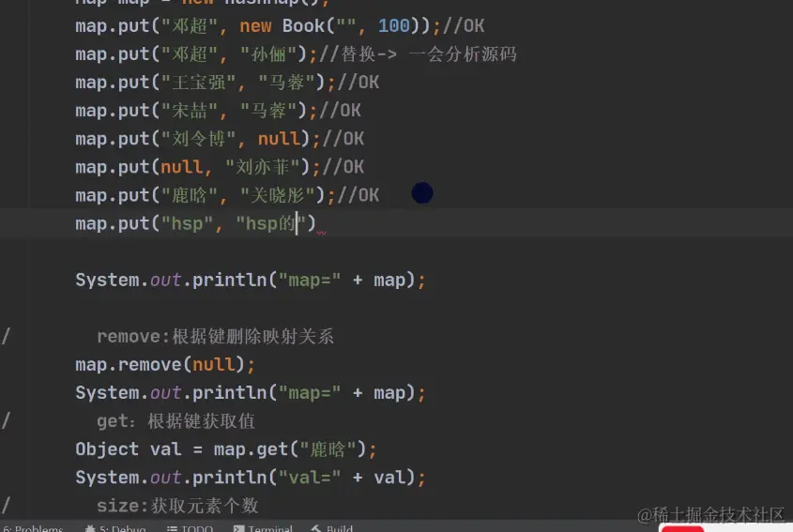This screenshot has height=532, width=793.
Task: Click the TODO list icon in bottom bar
Action: (172, 529)
